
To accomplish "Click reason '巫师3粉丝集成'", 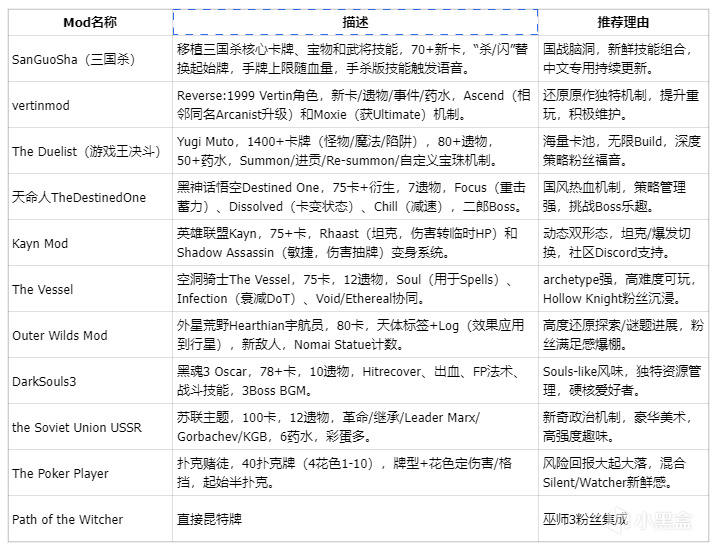I will (623, 519).
